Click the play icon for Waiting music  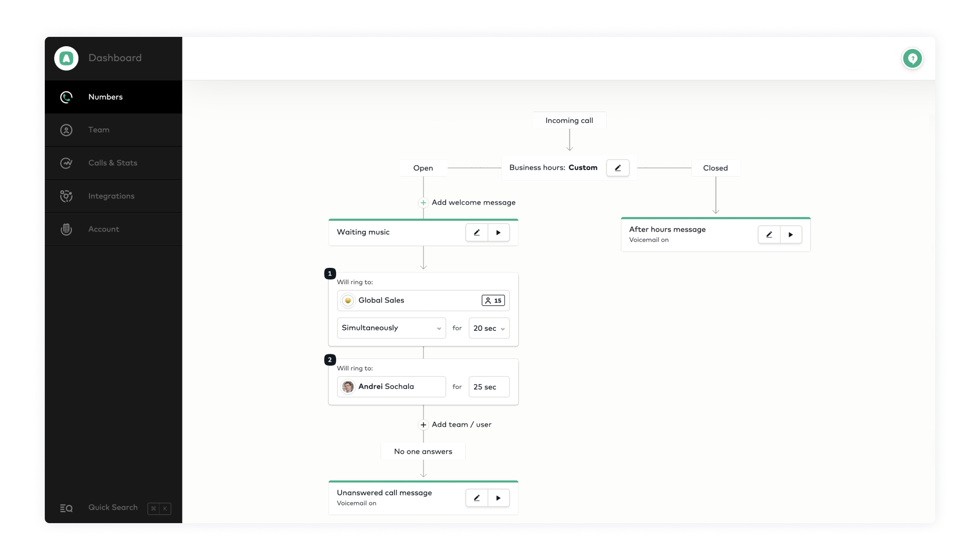point(499,232)
